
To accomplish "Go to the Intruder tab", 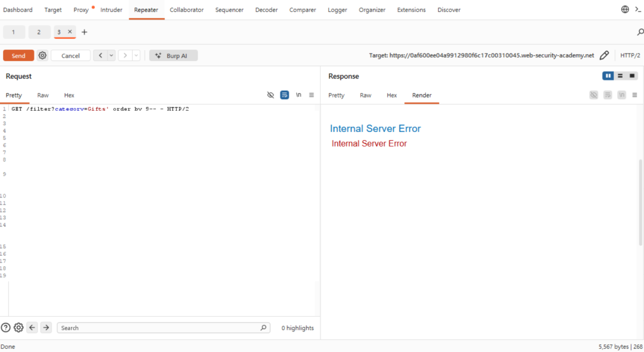I will [x=111, y=10].
